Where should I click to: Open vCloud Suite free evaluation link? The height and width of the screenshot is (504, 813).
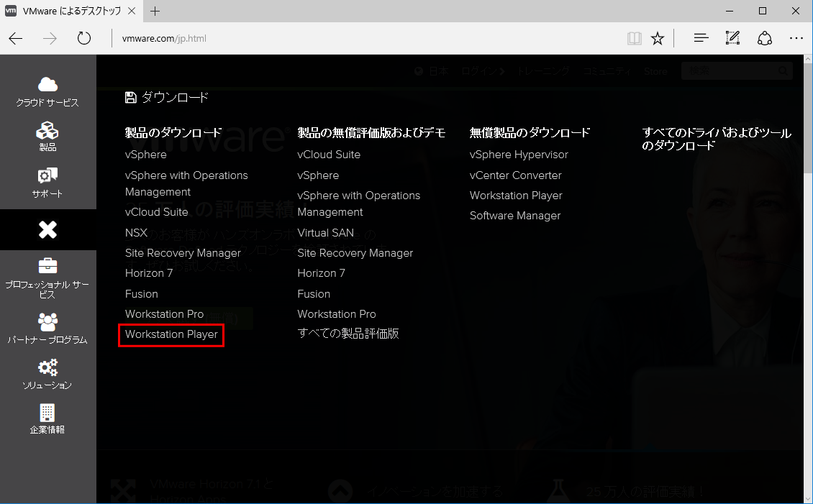pos(329,155)
